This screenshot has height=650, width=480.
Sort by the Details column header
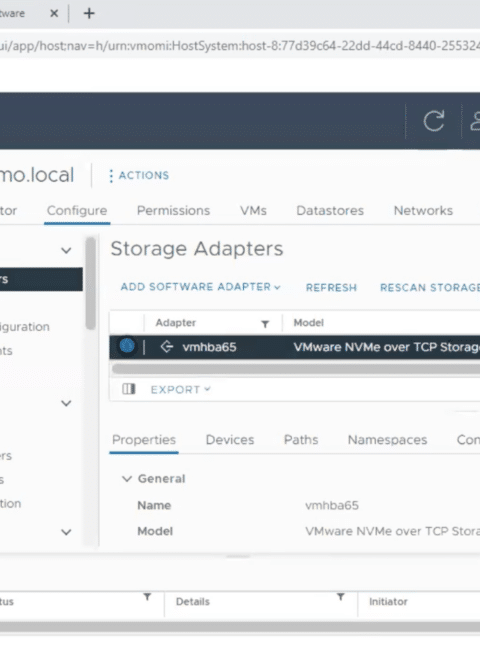point(192,601)
